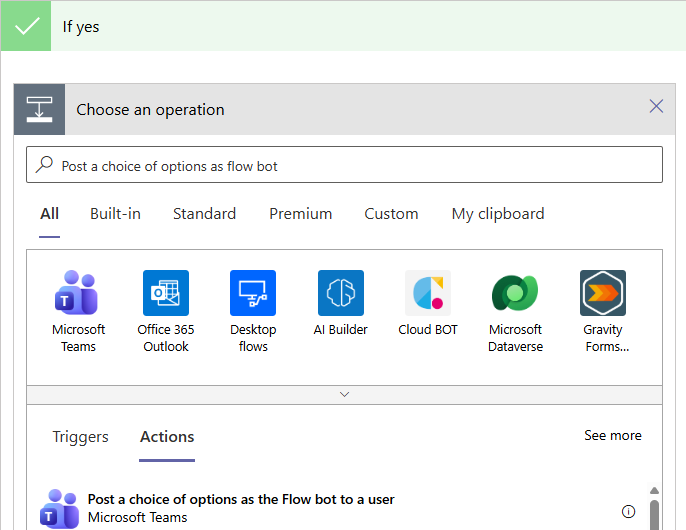Select the Microsoft Teams connector icon
The height and width of the screenshot is (530, 686).
click(x=78, y=293)
